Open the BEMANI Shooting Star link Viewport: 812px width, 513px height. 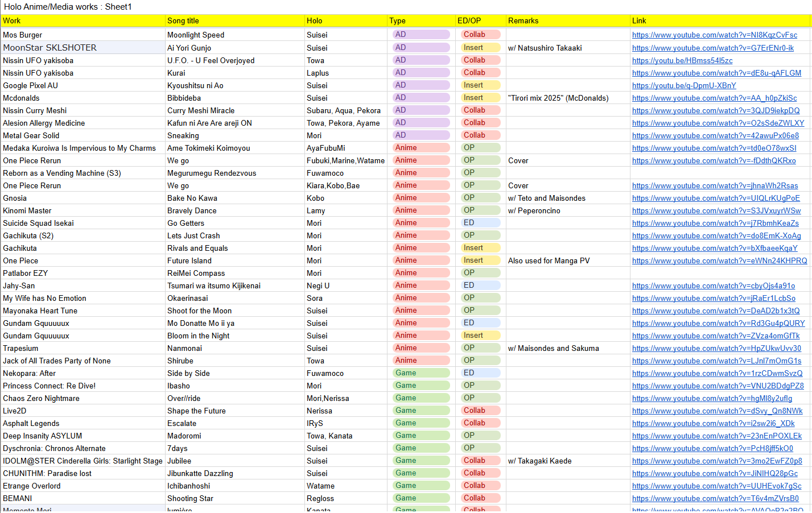(x=715, y=498)
